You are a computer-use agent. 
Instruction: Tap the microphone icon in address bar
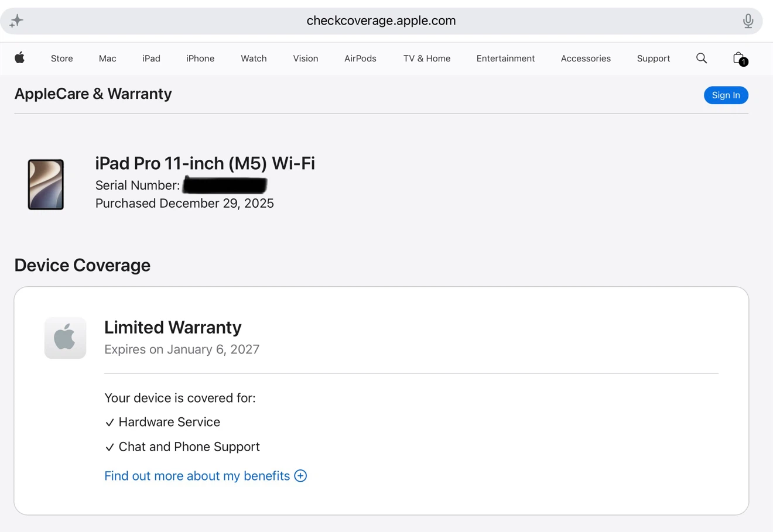(x=748, y=21)
